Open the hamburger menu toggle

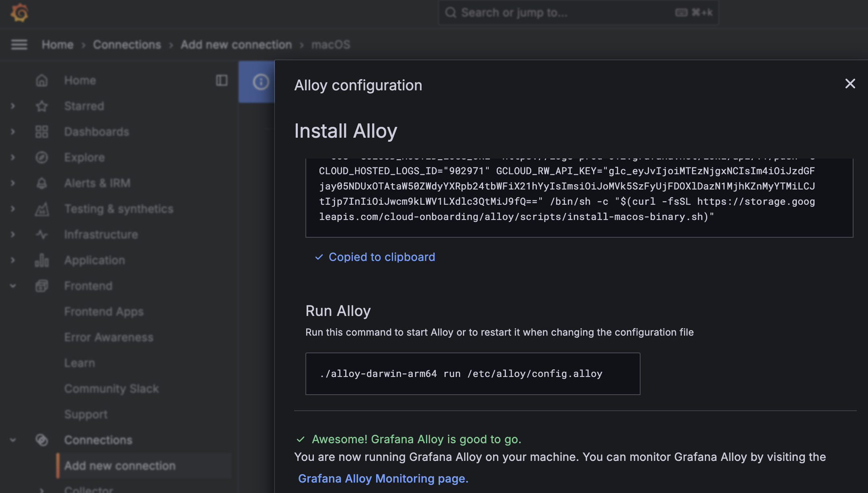click(x=19, y=45)
